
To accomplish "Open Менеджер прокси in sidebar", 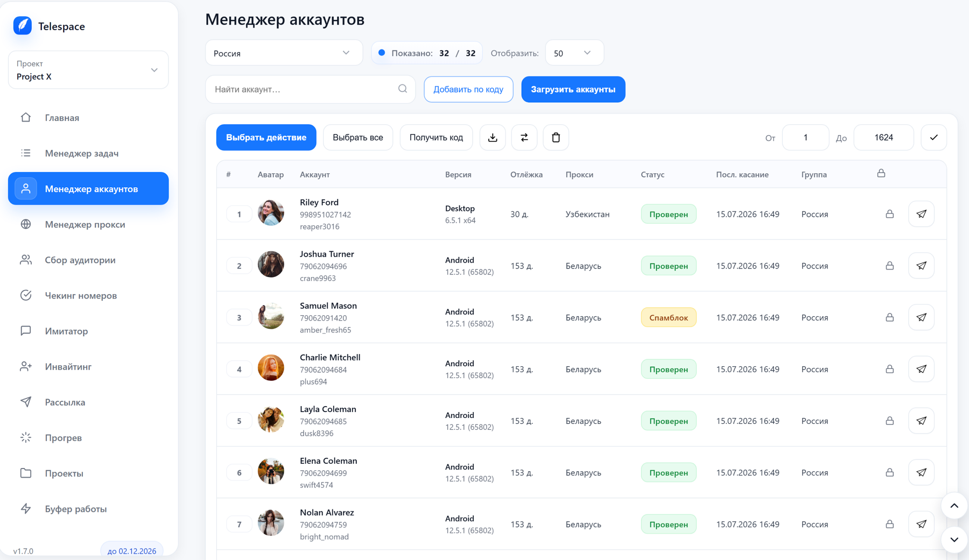I will 88,224.
